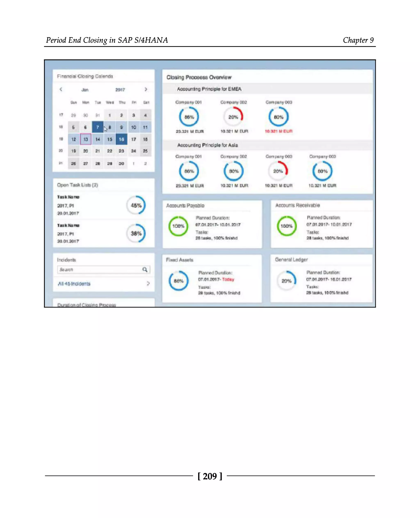Click Accounting Principle for EMEA header
The width and height of the screenshot is (420, 518).
click(x=209, y=89)
